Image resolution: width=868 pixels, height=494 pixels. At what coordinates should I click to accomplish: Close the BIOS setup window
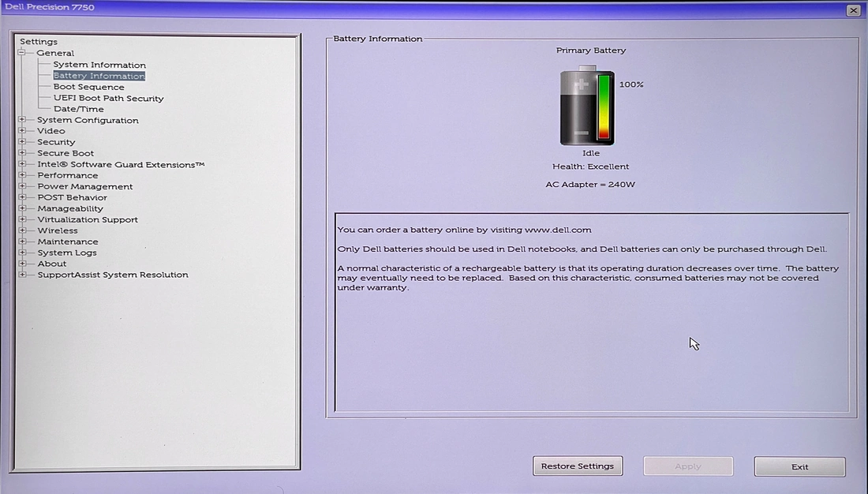(853, 10)
